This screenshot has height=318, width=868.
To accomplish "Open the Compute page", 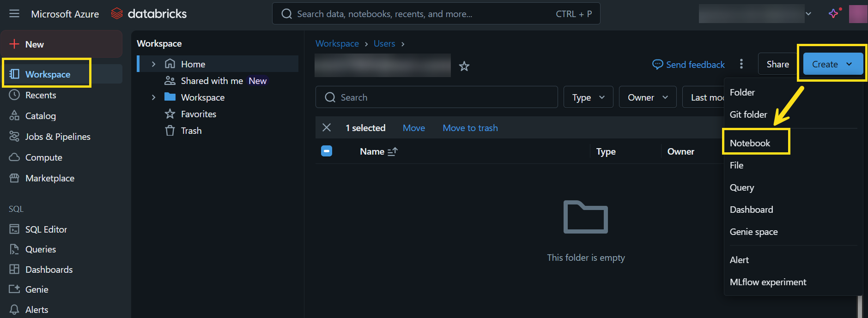I will pos(43,157).
